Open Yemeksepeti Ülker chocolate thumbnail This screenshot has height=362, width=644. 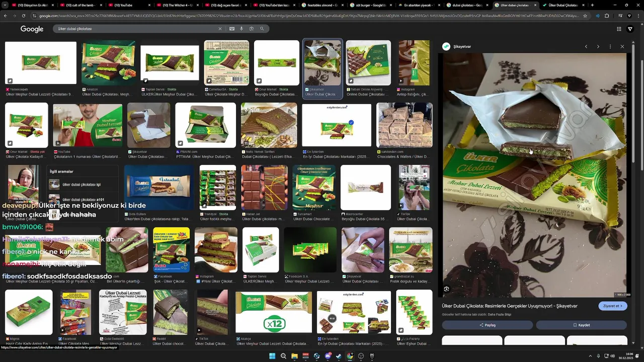tap(41, 63)
